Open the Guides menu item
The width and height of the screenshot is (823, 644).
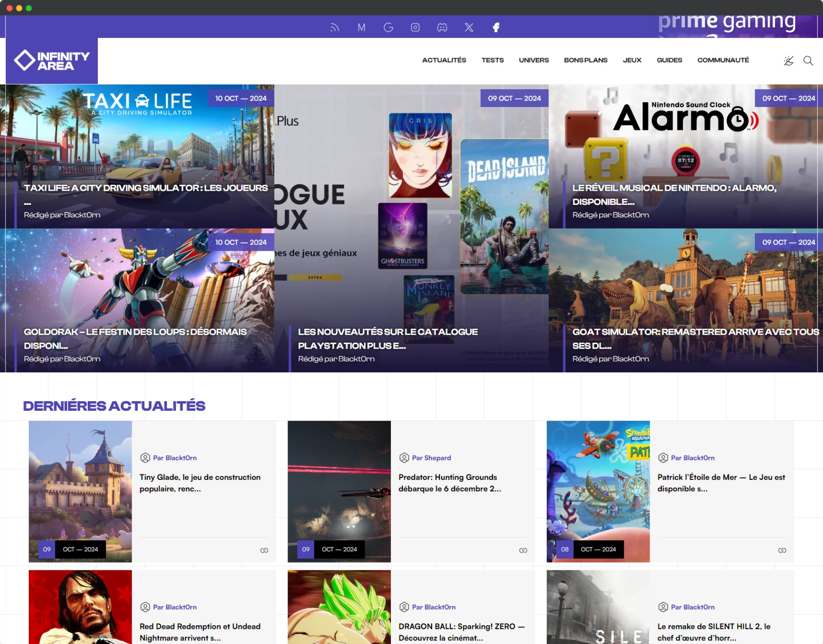click(x=669, y=60)
